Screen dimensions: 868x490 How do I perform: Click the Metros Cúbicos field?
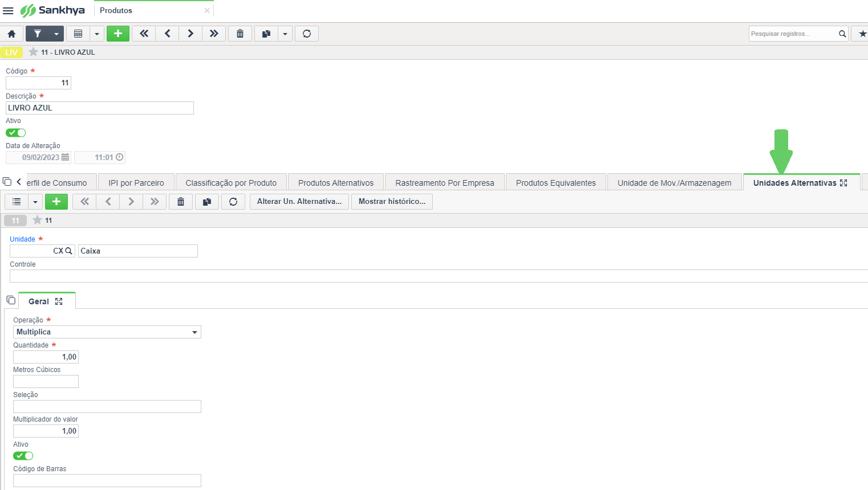[46, 382]
